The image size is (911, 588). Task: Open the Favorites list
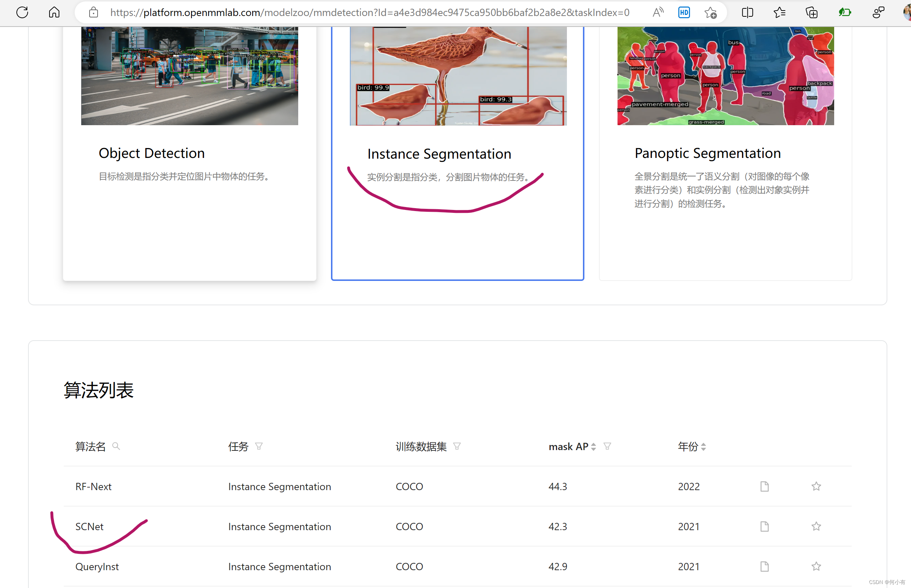click(x=779, y=13)
